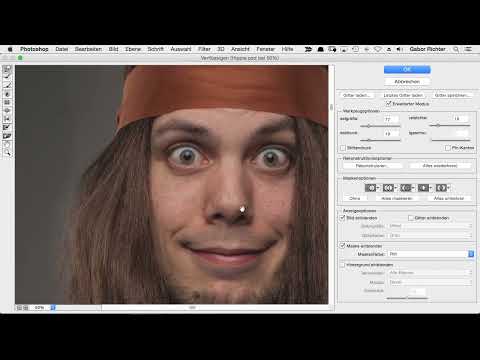Image resolution: width=480 pixels, height=360 pixels.
Task: Uncheck Bild einblenden
Action: coord(342,218)
